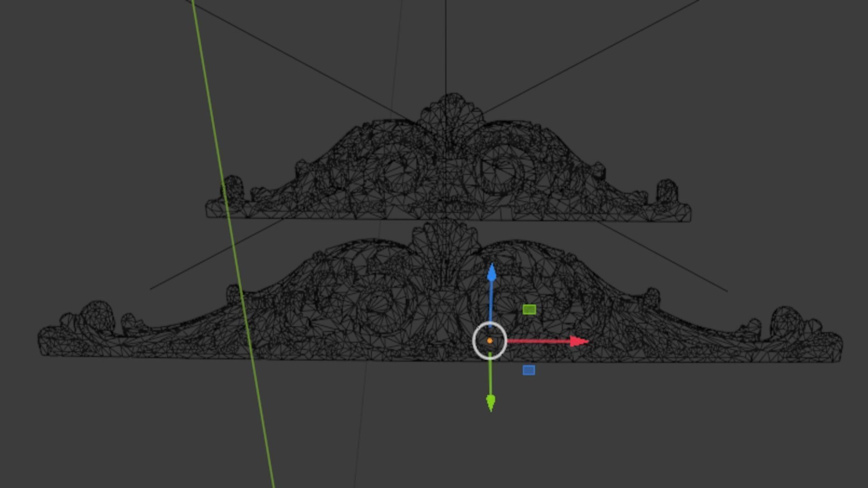Click the red X-axis gizmo arrow
The height and width of the screenshot is (488, 868).
click(x=548, y=341)
